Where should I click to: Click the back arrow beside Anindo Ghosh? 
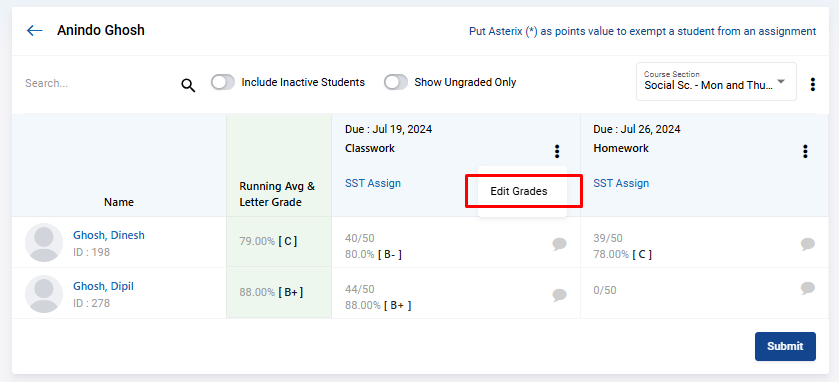point(35,30)
